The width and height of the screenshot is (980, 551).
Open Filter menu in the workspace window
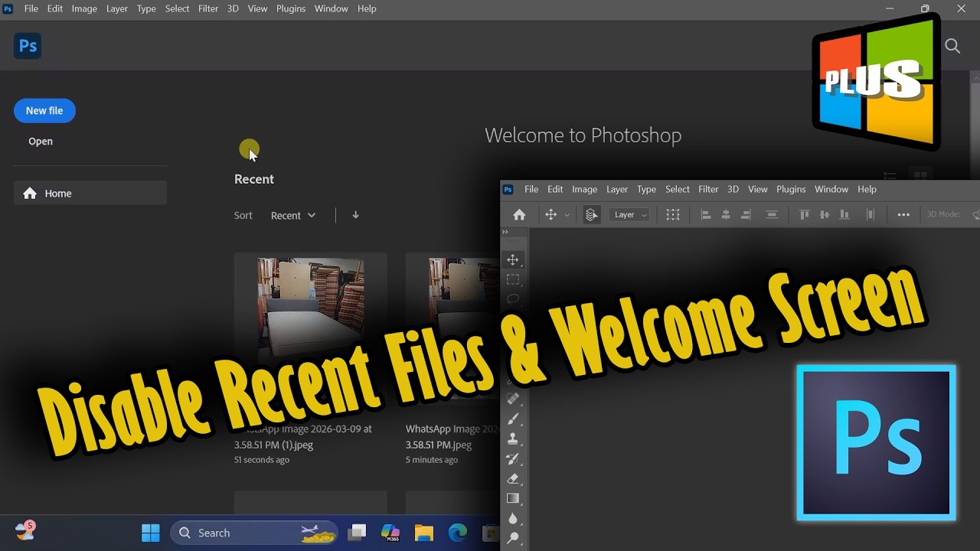click(708, 189)
